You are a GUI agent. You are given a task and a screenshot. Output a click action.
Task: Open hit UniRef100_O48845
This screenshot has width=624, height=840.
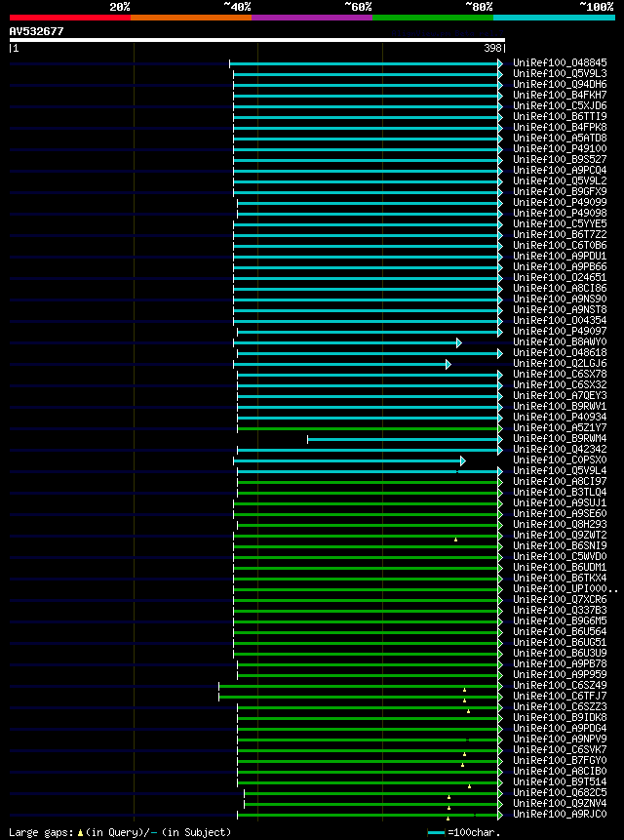click(x=560, y=62)
